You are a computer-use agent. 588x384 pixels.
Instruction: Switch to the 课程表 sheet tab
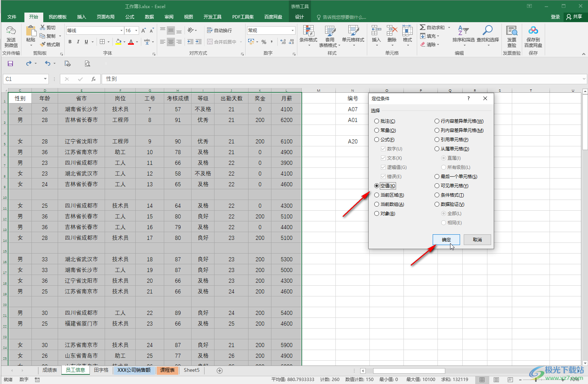tap(168, 370)
